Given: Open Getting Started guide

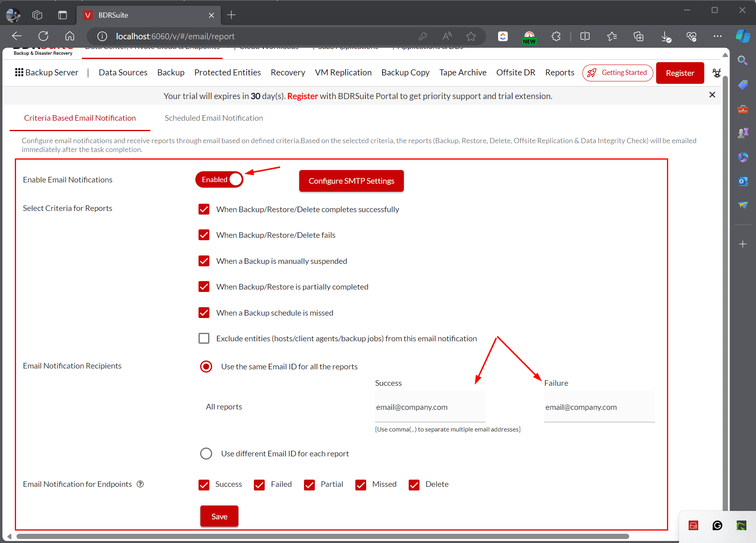Looking at the screenshot, I should [618, 73].
